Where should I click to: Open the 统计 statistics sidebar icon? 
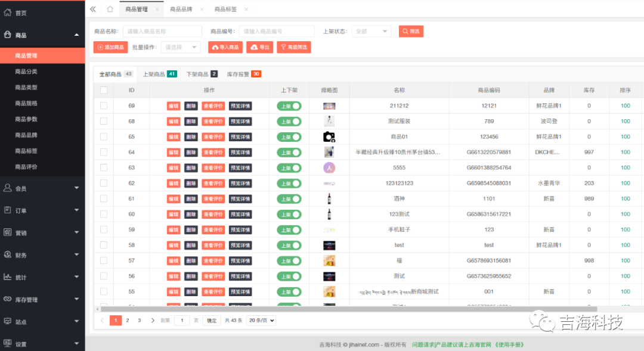9,277
